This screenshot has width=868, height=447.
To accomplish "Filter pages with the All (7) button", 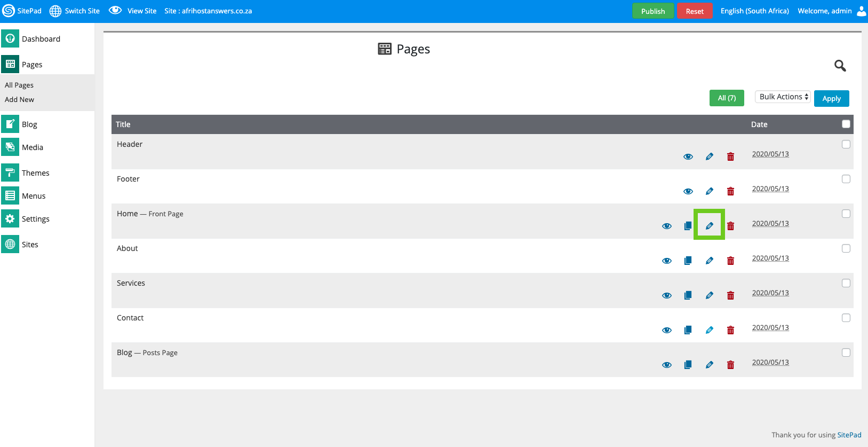I will pos(726,98).
